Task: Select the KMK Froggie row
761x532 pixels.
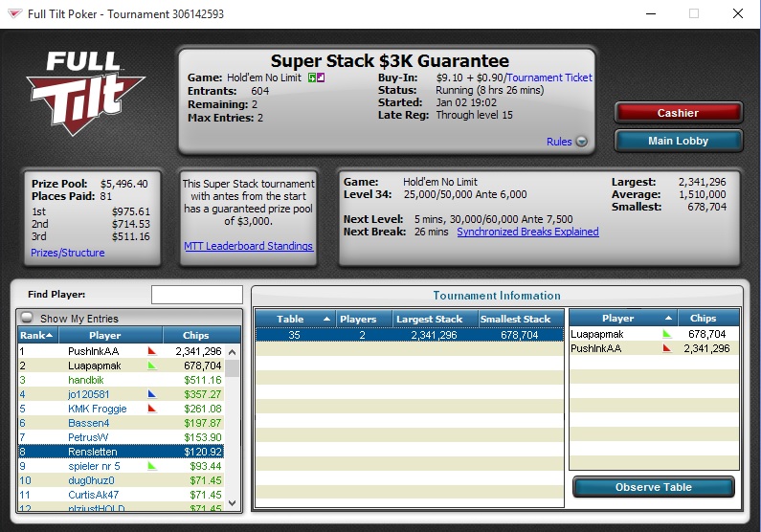Action: (x=121, y=409)
